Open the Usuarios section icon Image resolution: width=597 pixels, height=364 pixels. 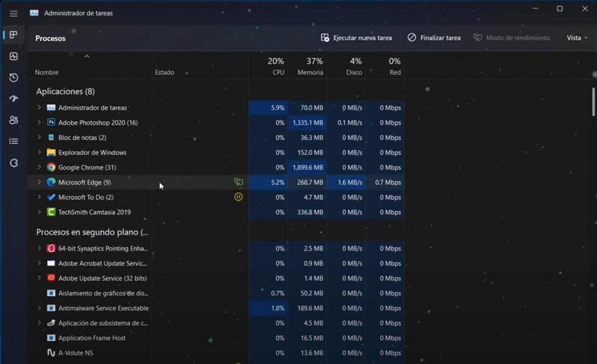pos(13,120)
